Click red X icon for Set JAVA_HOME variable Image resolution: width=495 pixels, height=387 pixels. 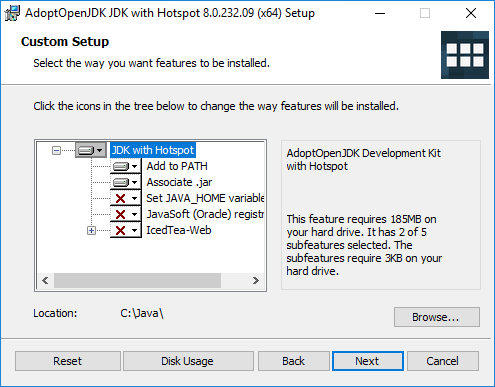pos(120,198)
